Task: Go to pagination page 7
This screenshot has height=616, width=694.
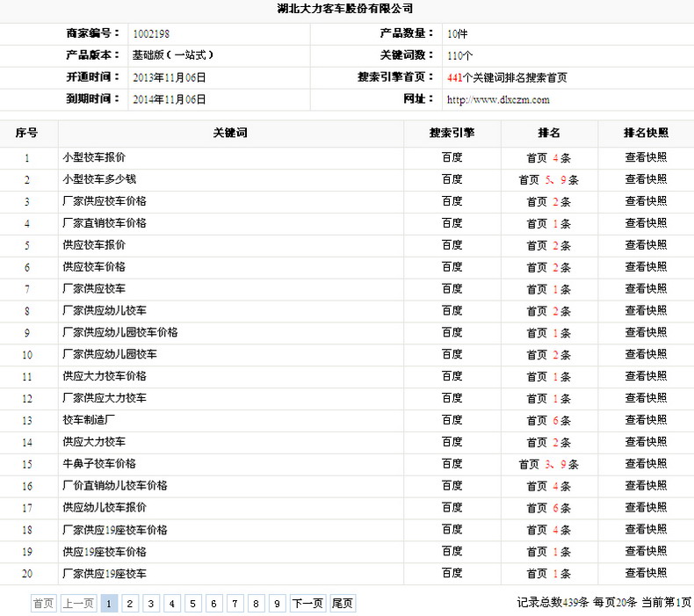Action: pos(235,604)
